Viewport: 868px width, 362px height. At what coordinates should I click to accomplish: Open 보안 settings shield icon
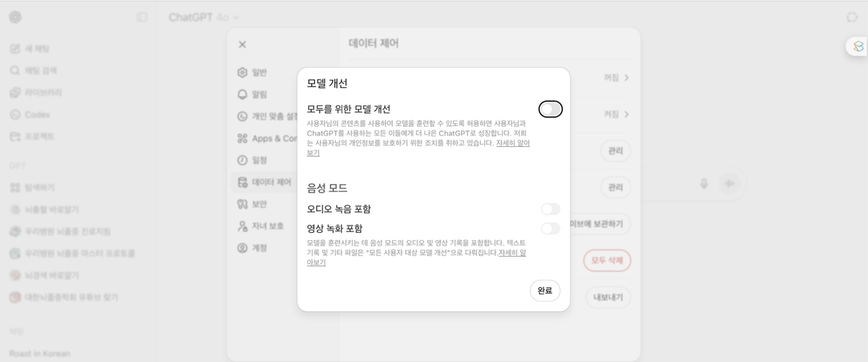[x=243, y=204]
